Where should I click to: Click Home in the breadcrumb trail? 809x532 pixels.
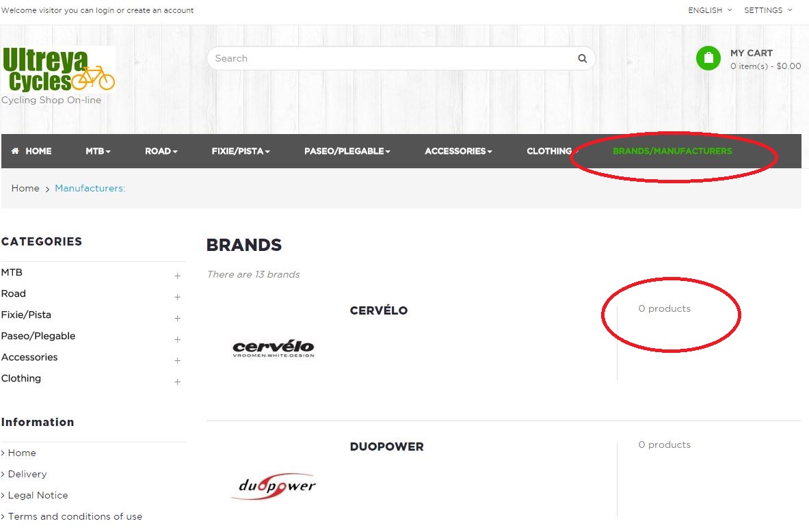pyautogui.click(x=25, y=188)
